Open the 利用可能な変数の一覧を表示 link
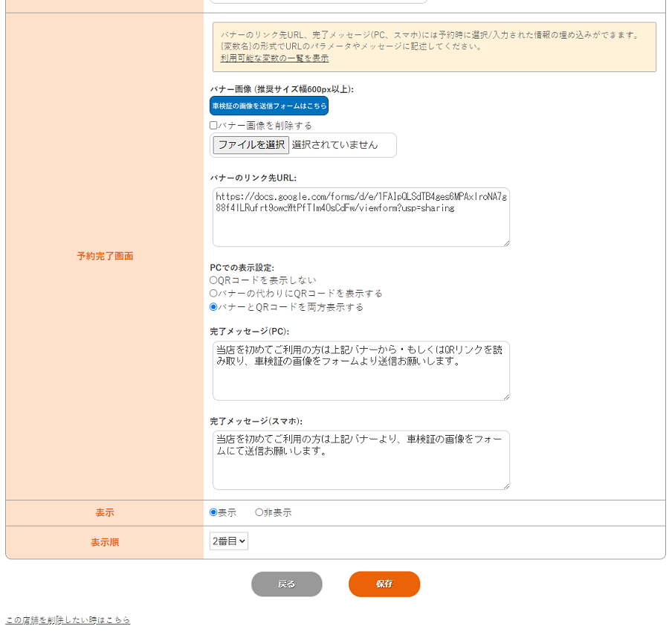This screenshot has width=672, height=641. point(274,58)
